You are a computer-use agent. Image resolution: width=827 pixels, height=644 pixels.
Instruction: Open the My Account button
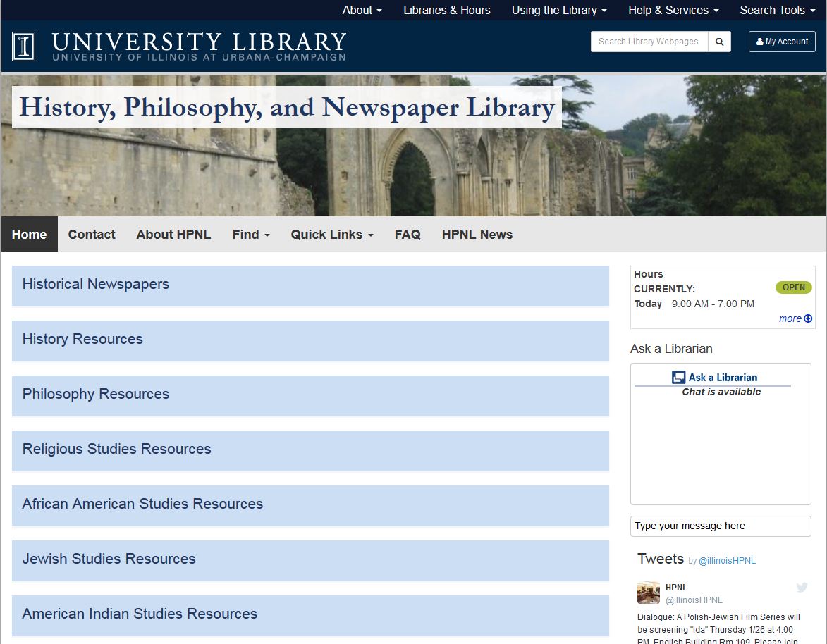click(782, 42)
